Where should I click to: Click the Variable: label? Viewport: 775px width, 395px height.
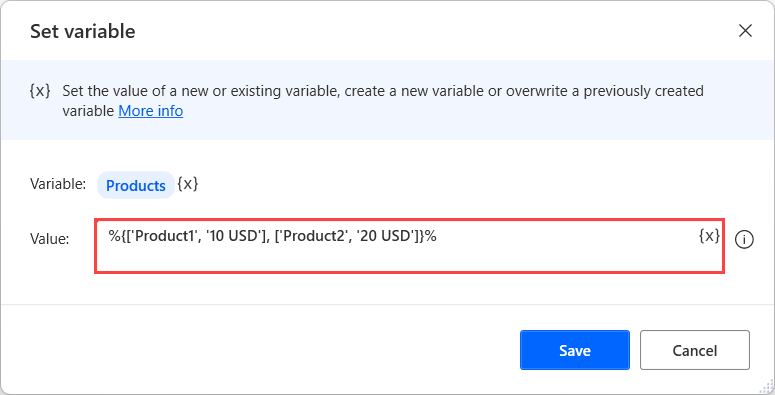coord(58,184)
